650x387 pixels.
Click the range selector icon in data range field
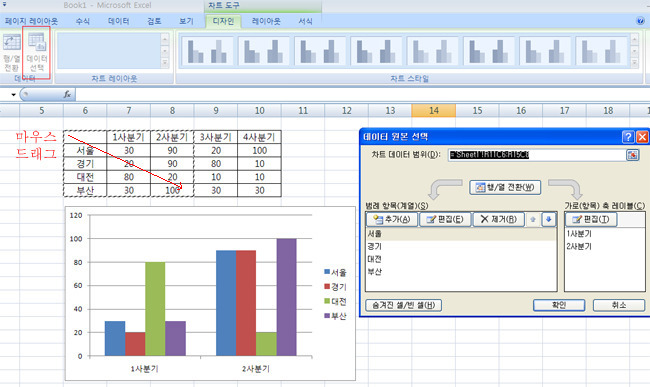(x=632, y=155)
